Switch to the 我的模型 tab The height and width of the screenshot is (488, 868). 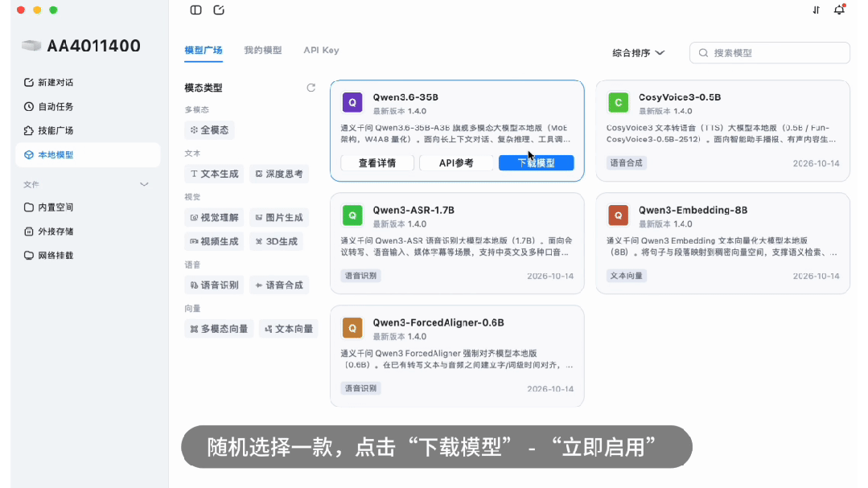(263, 51)
